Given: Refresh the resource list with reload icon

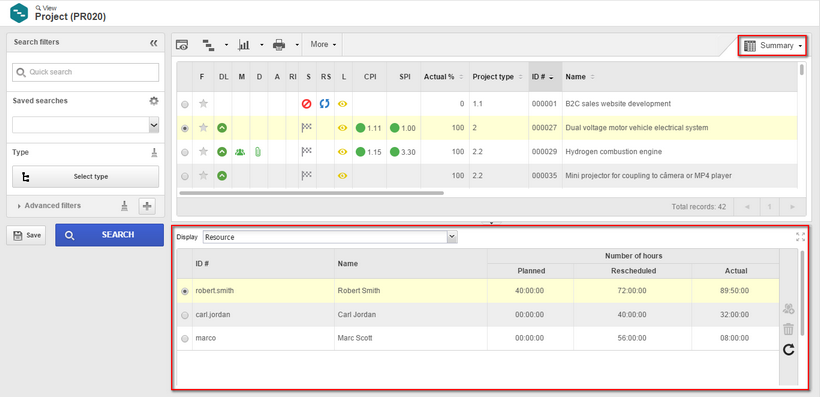Looking at the screenshot, I should (789, 350).
